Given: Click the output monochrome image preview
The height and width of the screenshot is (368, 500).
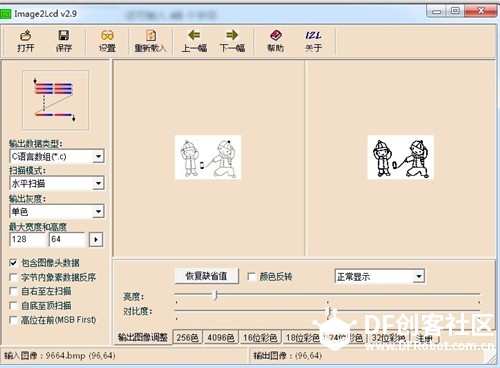Looking at the screenshot, I should tap(400, 157).
